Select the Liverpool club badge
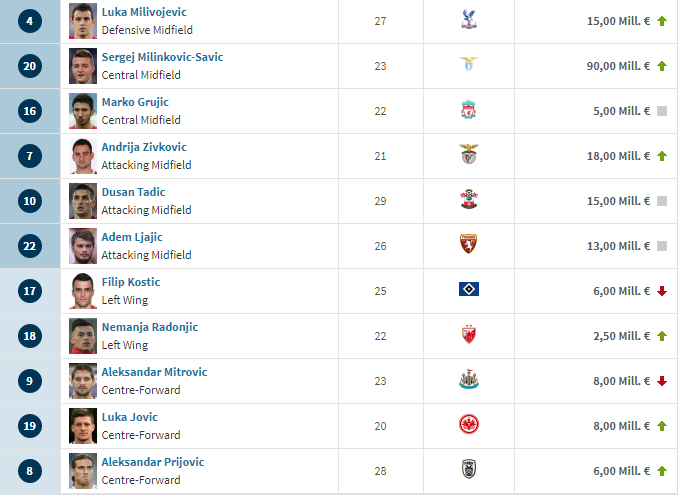678x495 pixels. [x=469, y=110]
